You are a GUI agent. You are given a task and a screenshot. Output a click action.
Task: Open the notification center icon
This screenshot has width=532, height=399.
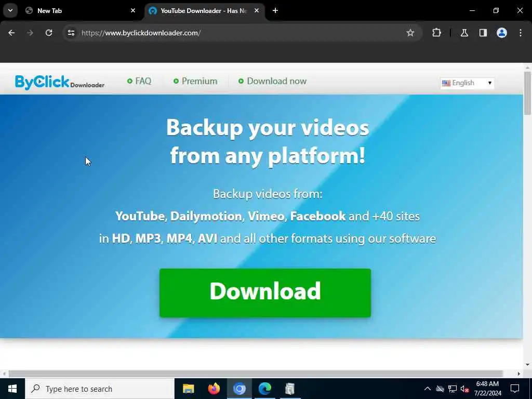(515, 389)
